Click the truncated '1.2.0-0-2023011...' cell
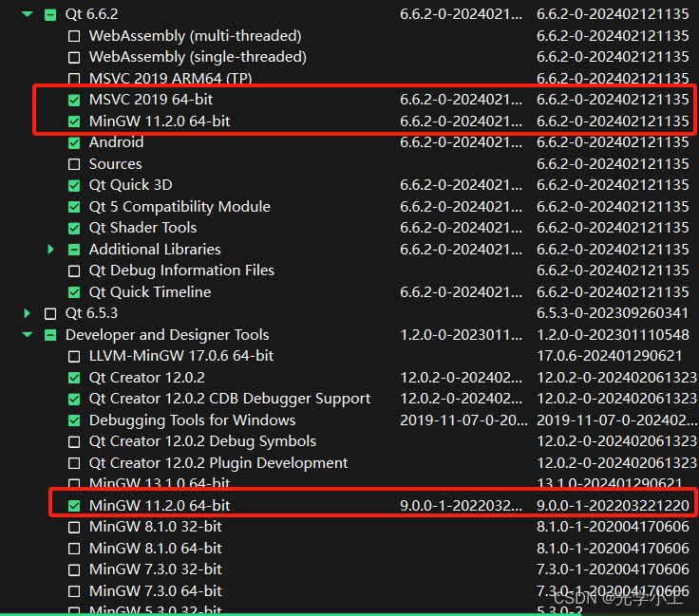Viewport: 699px width, 616px height. click(461, 334)
